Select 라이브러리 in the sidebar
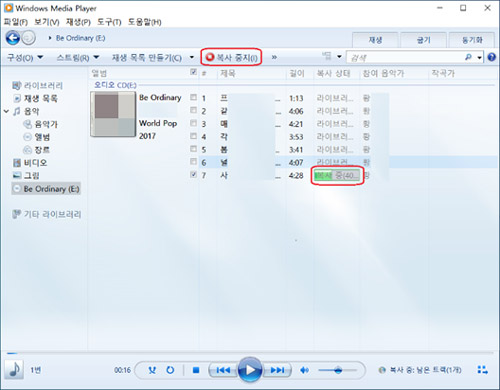This screenshot has width=500, height=390. tap(38, 86)
